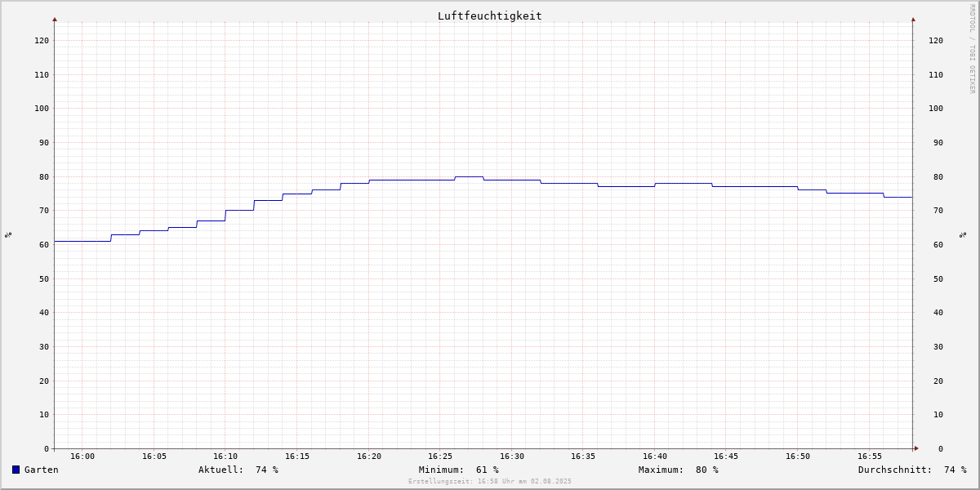
Task: Click the Maximum: 80 % value
Action: coord(679,470)
